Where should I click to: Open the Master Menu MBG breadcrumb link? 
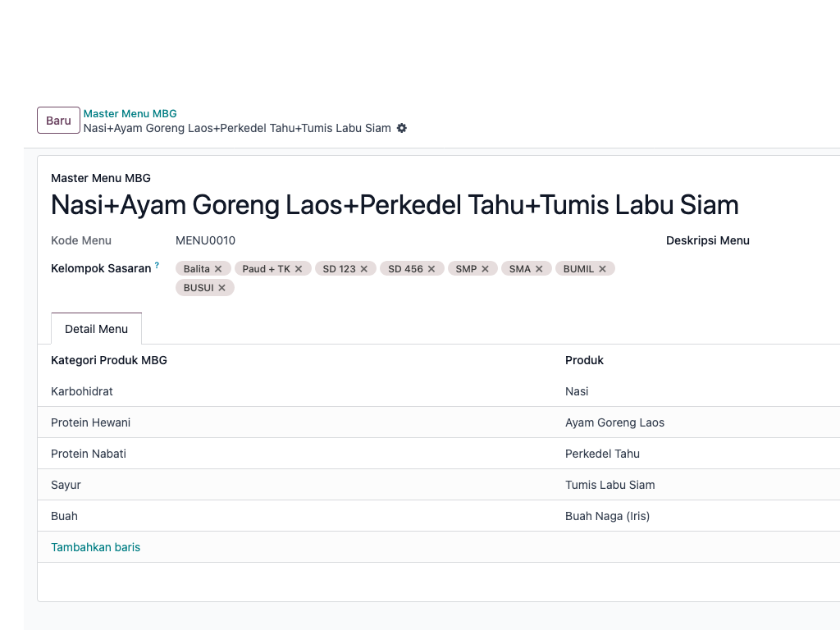point(130,114)
